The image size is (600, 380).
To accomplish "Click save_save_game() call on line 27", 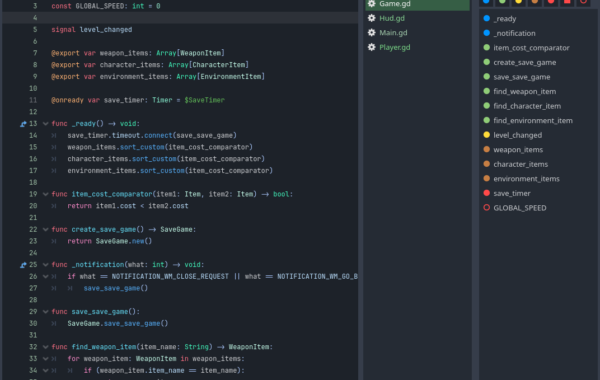I will [116, 288].
